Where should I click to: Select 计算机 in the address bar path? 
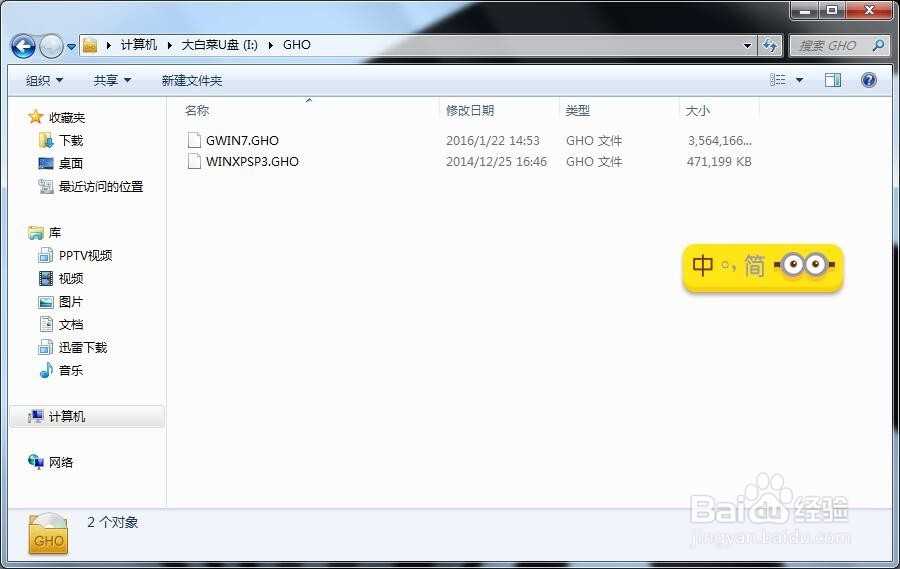(138, 45)
